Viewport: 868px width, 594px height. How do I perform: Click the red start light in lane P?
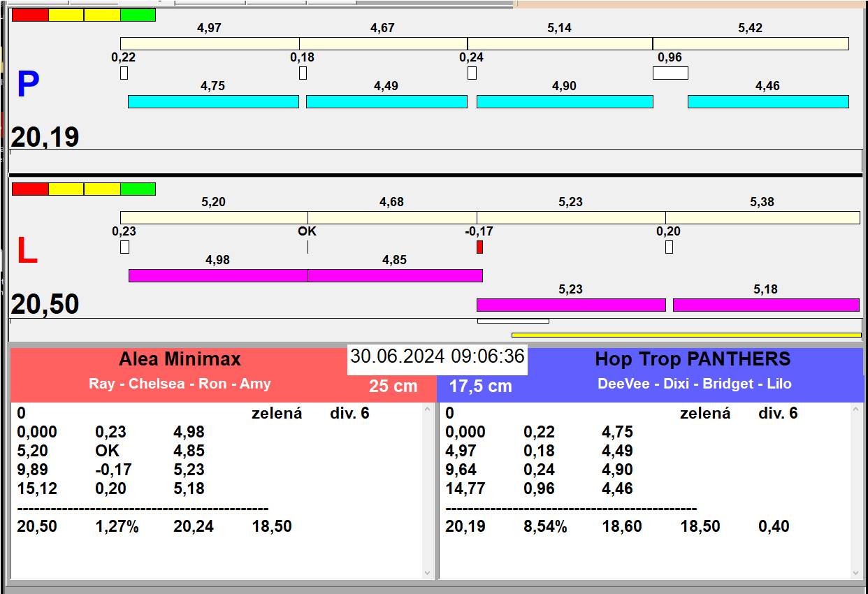[30, 15]
